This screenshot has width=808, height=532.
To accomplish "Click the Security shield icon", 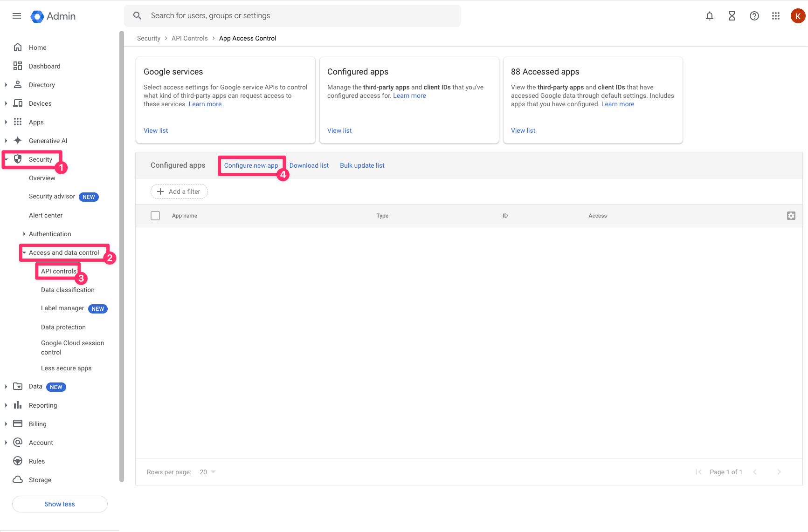I will pos(18,159).
